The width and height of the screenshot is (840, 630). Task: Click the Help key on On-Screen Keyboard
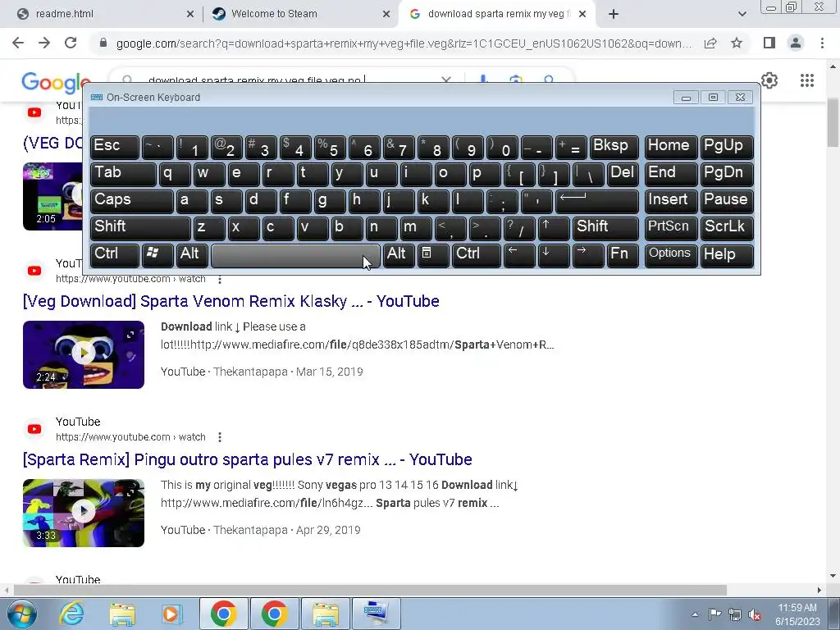(x=727, y=255)
